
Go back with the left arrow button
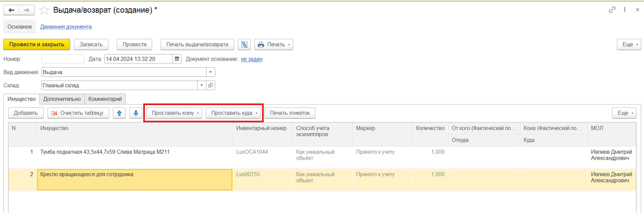pos(11,10)
